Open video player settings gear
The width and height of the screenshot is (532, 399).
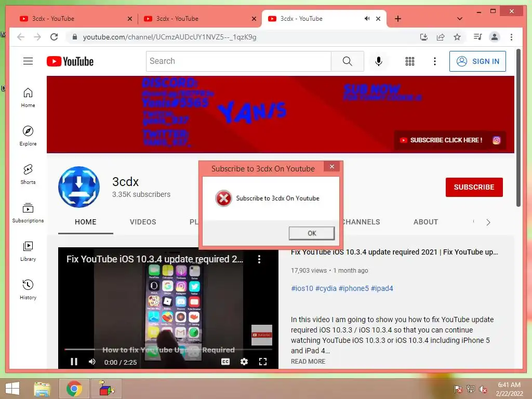pos(244,362)
